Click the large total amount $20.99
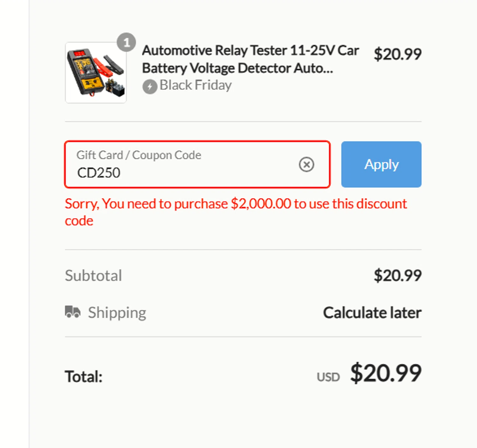The height and width of the screenshot is (448, 477). tap(385, 373)
